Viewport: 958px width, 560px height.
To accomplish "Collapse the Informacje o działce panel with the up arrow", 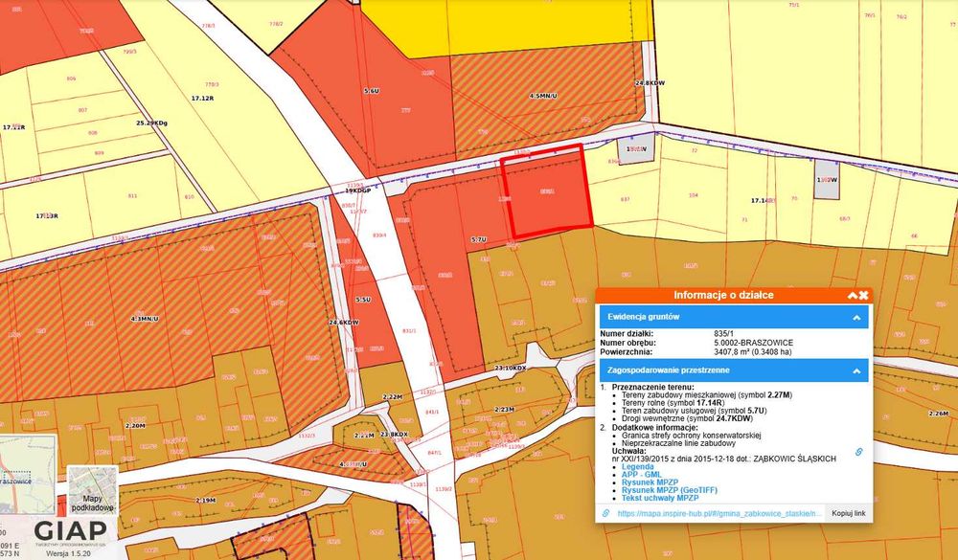I will [853, 296].
